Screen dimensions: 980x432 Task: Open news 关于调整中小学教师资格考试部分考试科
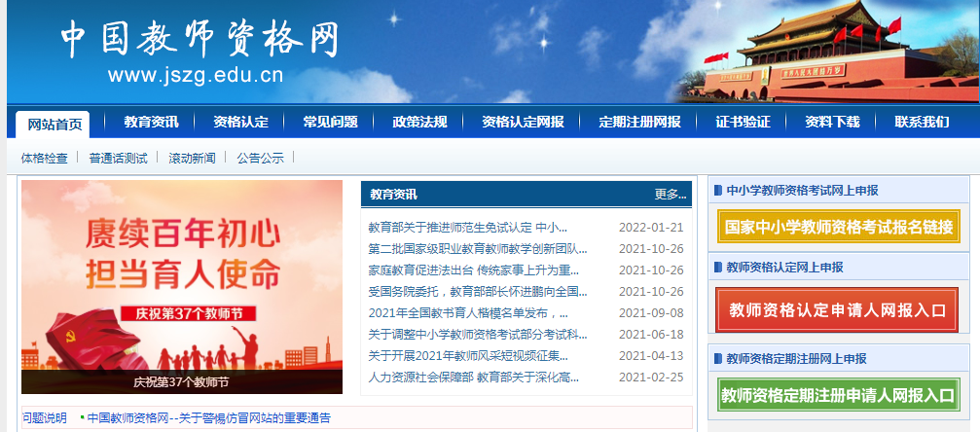click(478, 335)
